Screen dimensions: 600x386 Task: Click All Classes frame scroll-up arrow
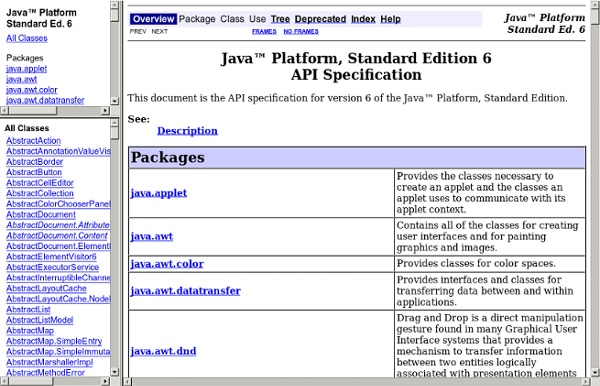point(114,122)
